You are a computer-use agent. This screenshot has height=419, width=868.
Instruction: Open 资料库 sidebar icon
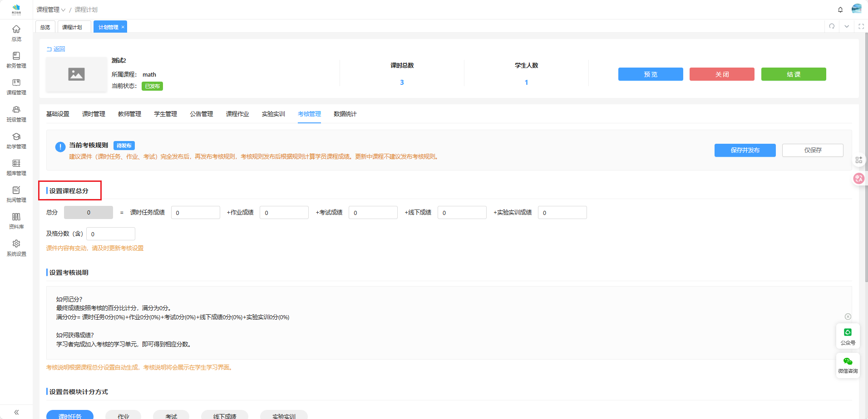tap(16, 220)
